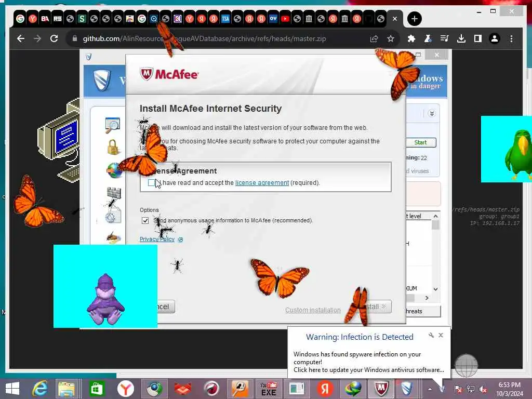Open the taskbar clock showing 6:53 PM
The image size is (532, 399).
510,389
